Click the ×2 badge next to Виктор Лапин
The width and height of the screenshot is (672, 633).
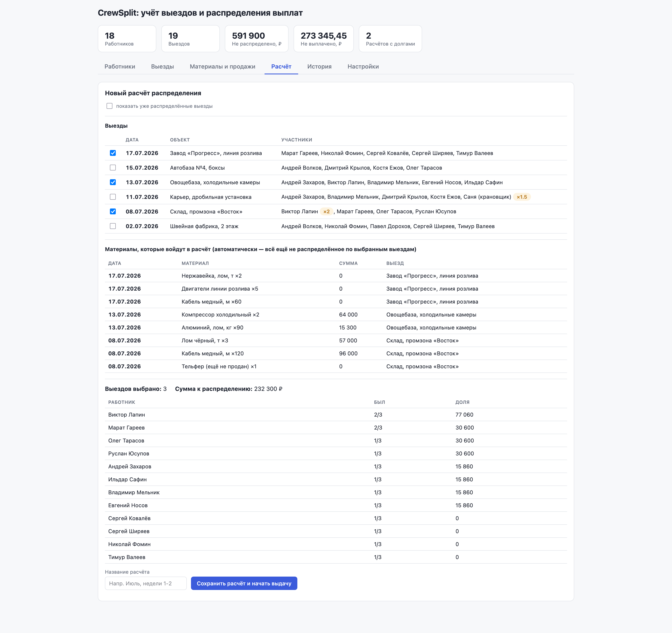tap(326, 212)
